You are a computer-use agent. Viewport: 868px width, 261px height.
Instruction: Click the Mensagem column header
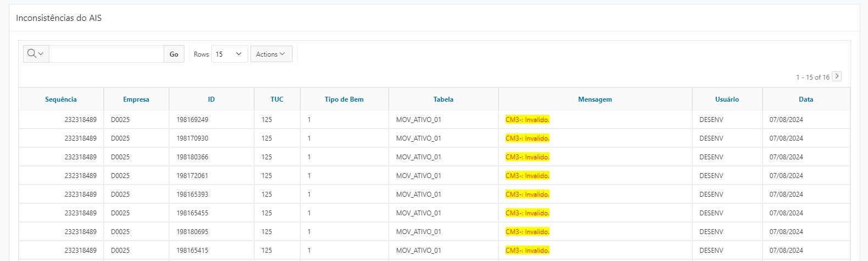[595, 99]
